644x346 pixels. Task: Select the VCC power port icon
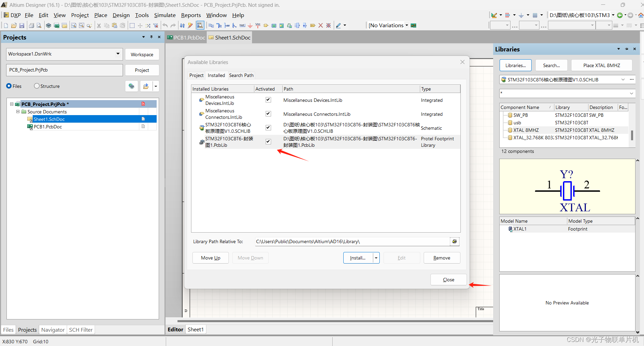258,26
